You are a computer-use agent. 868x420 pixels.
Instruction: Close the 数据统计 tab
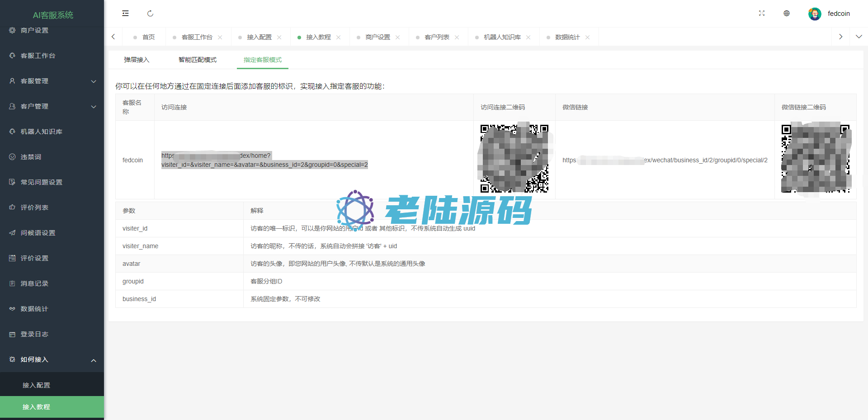pyautogui.click(x=587, y=38)
